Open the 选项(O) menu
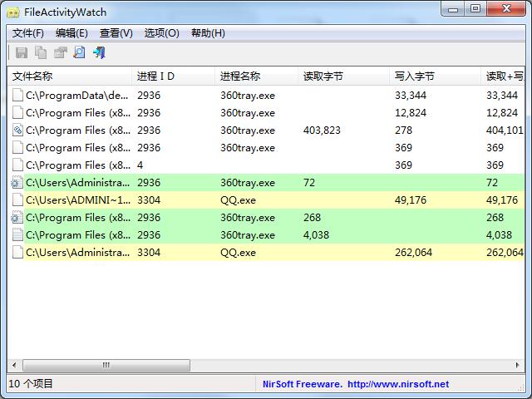This screenshot has height=399, width=532. [161, 33]
